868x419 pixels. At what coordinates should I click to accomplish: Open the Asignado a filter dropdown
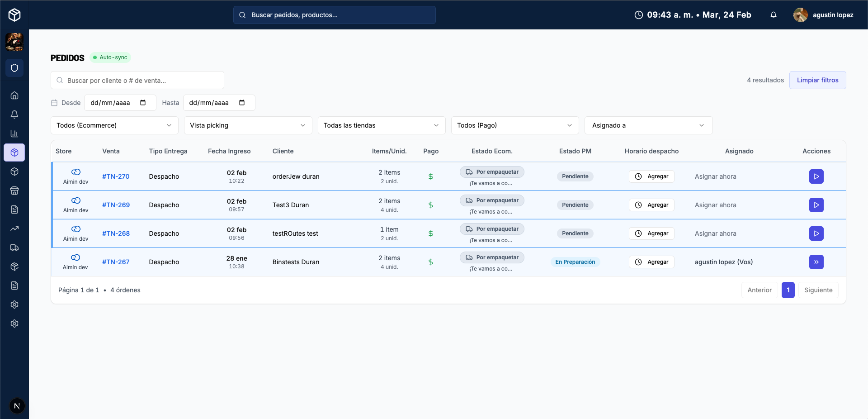(x=648, y=125)
